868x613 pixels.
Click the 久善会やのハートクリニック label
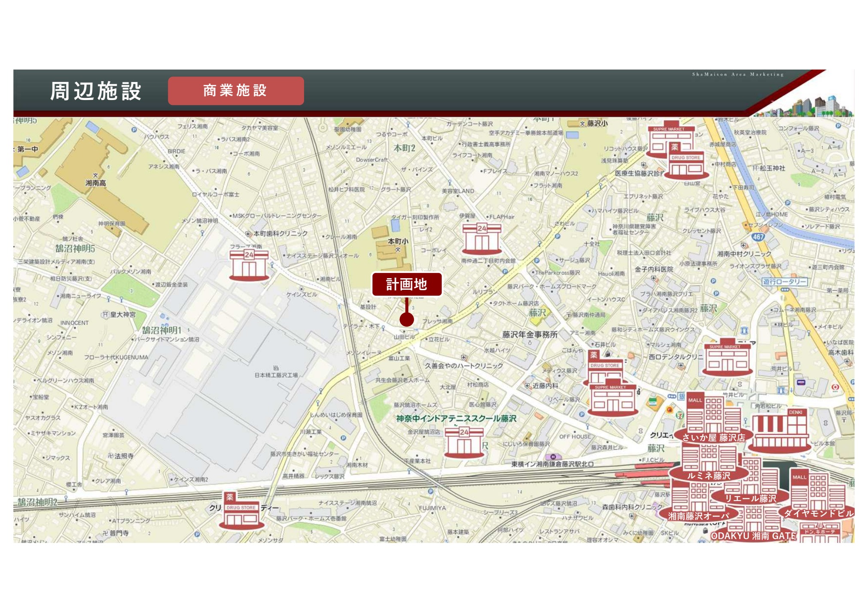464,366
